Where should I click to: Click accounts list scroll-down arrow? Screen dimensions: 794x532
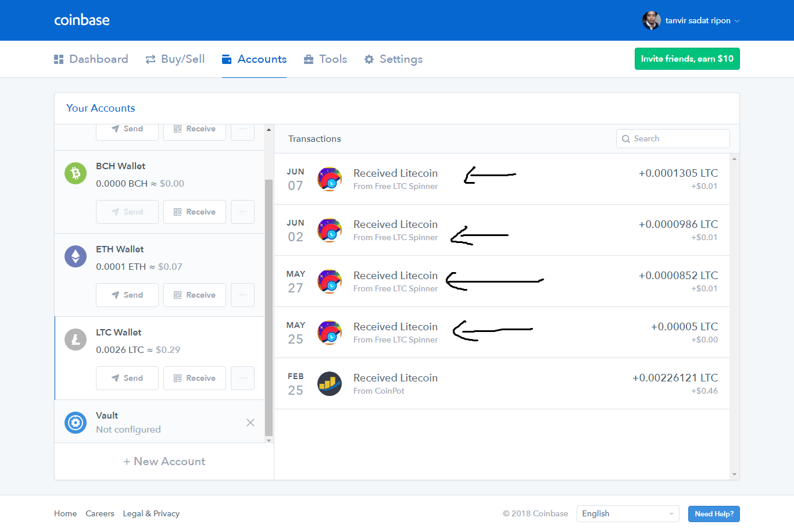tap(269, 440)
